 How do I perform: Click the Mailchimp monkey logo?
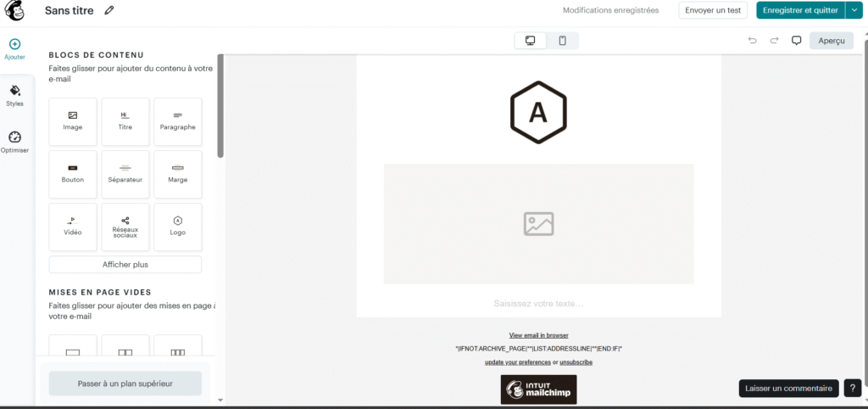pyautogui.click(x=15, y=11)
